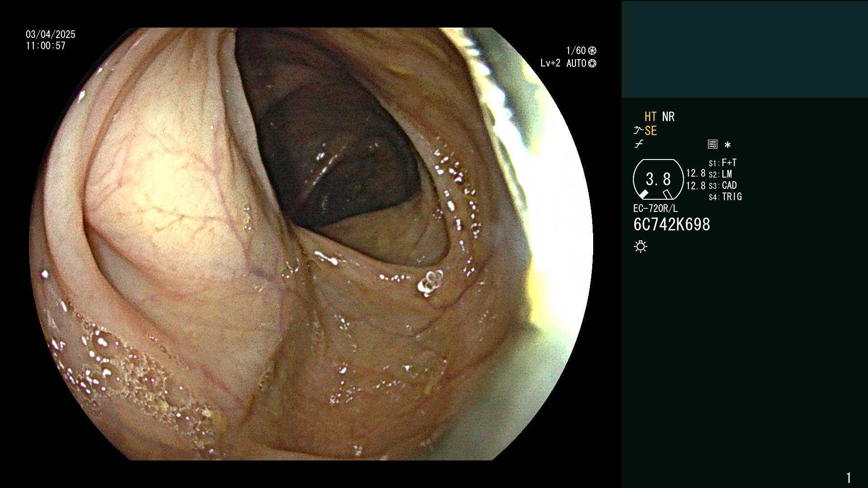The width and height of the screenshot is (868, 488).
Task: Select the yellow SE label
Action: [651, 131]
